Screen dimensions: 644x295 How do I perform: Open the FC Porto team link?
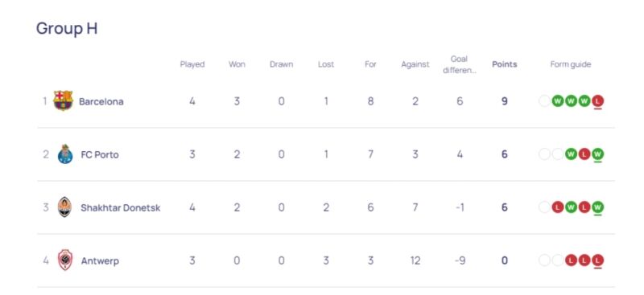pos(100,154)
